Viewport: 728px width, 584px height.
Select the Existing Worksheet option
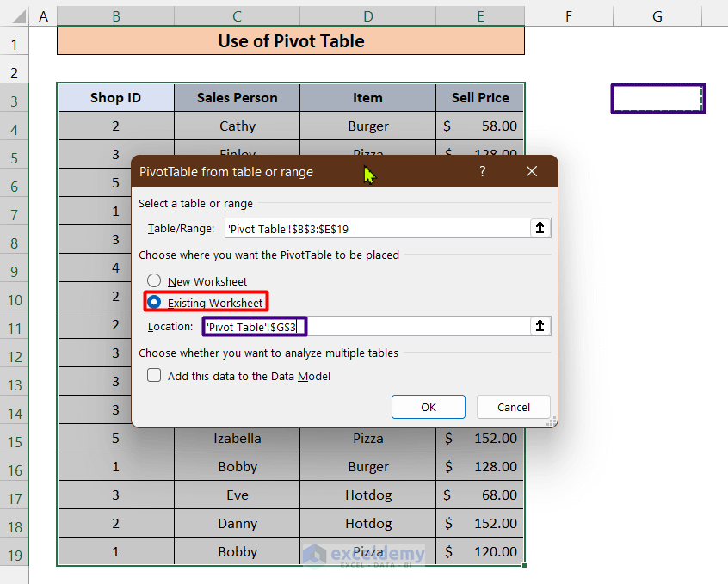154,302
